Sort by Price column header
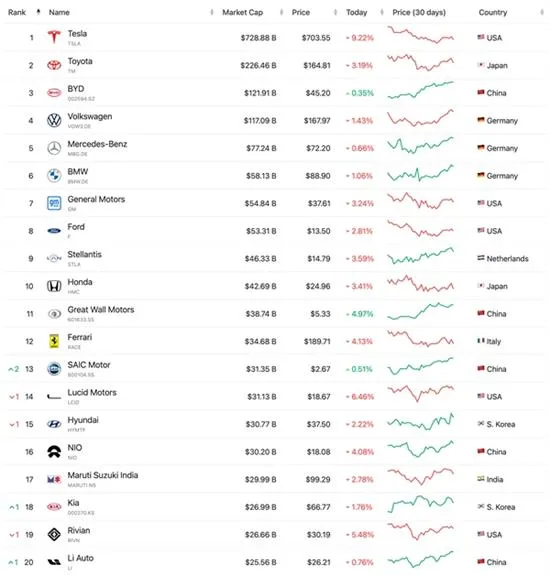 pos(301,12)
